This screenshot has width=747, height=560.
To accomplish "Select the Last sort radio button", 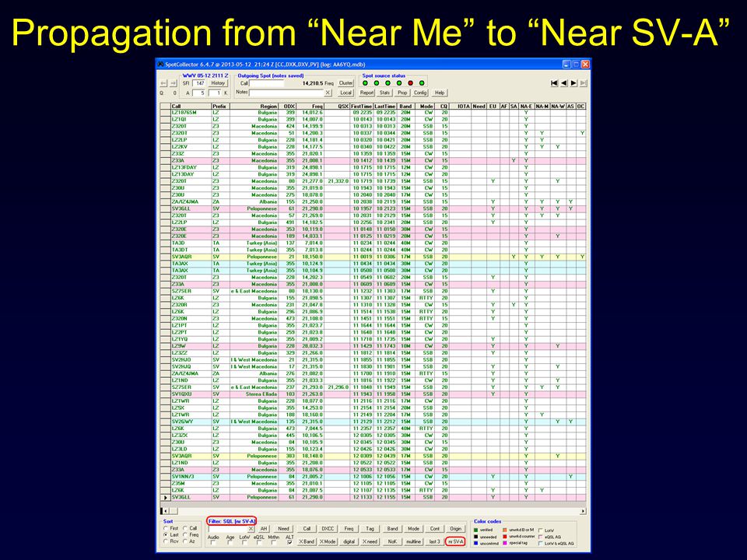I will [166, 535].
